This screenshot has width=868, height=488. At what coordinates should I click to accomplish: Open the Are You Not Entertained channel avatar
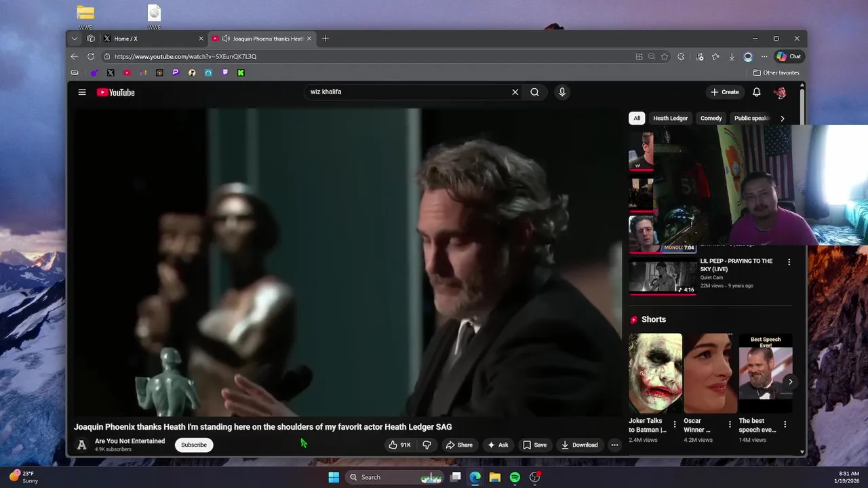82,445
